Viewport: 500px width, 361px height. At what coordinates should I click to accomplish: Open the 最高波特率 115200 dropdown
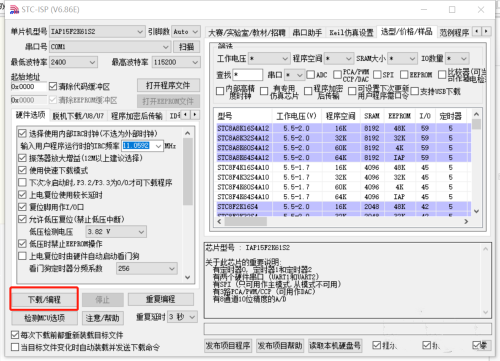click(176, 62)
